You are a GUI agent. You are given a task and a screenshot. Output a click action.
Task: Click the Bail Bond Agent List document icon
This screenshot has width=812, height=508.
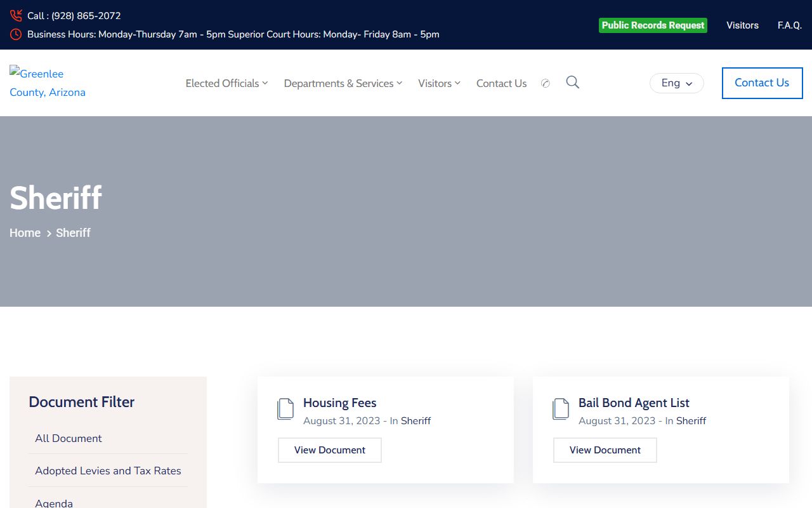[561, 410]
